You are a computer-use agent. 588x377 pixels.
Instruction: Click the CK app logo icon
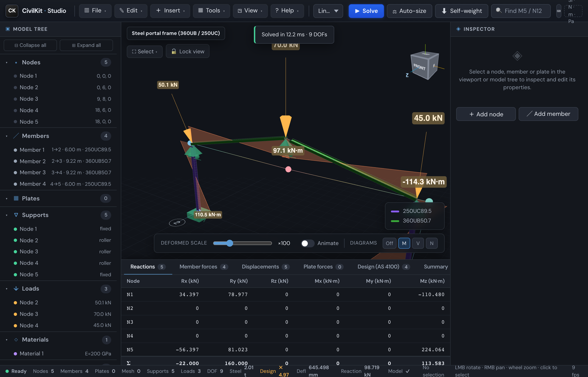pos(12,11)
